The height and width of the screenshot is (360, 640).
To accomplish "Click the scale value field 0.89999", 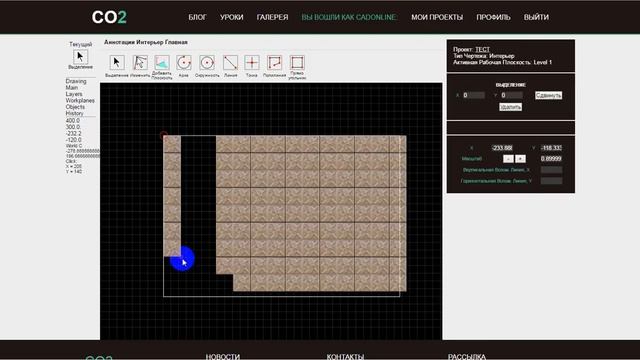I will click(x=551, y=159).
